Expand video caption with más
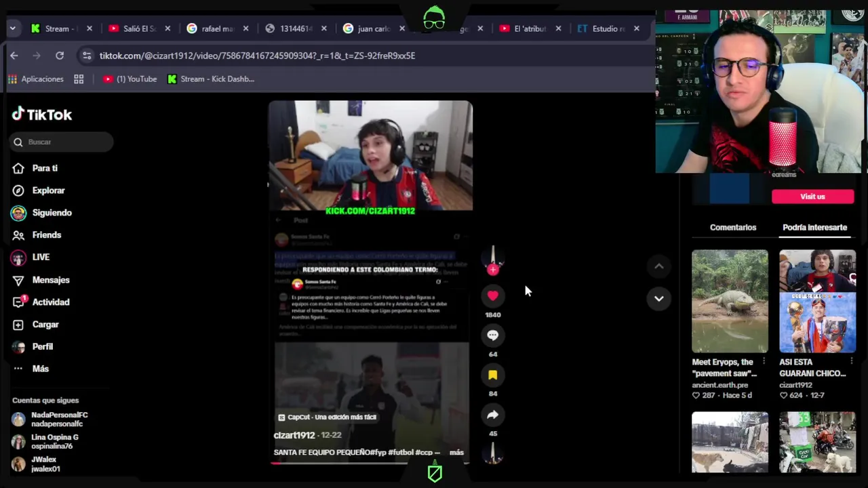This screenshot has height=488, width=868. [x=456, y=452]
